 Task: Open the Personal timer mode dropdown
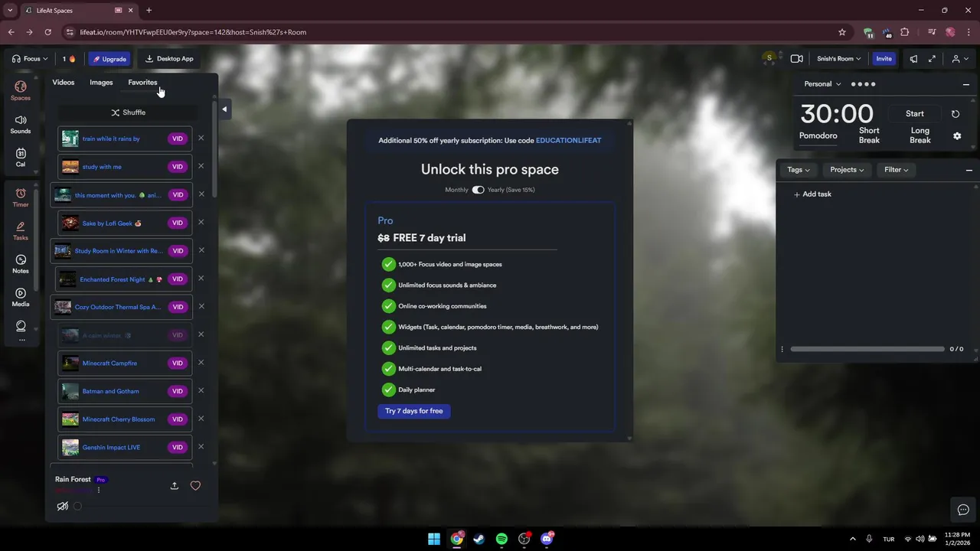822,84
